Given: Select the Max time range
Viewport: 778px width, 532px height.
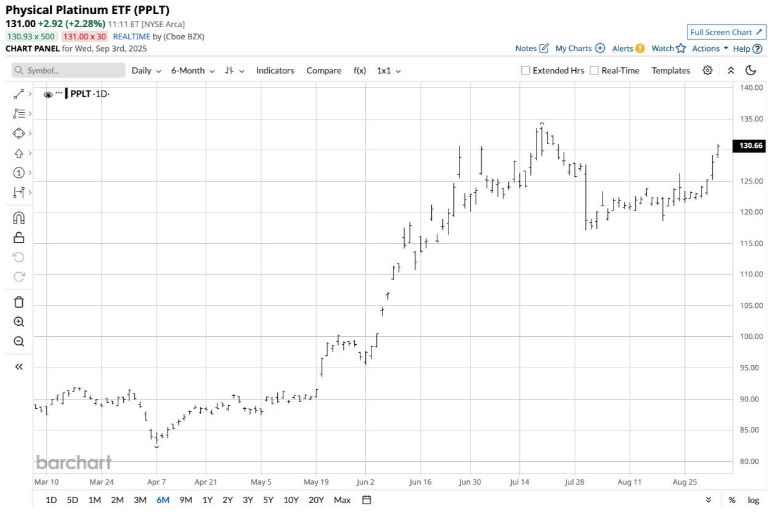Looking at the screenshot, I should coord(342,500).
